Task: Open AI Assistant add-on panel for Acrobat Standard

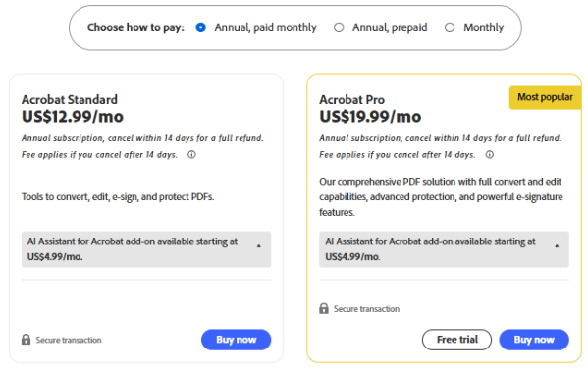Action: pos(146,249)
